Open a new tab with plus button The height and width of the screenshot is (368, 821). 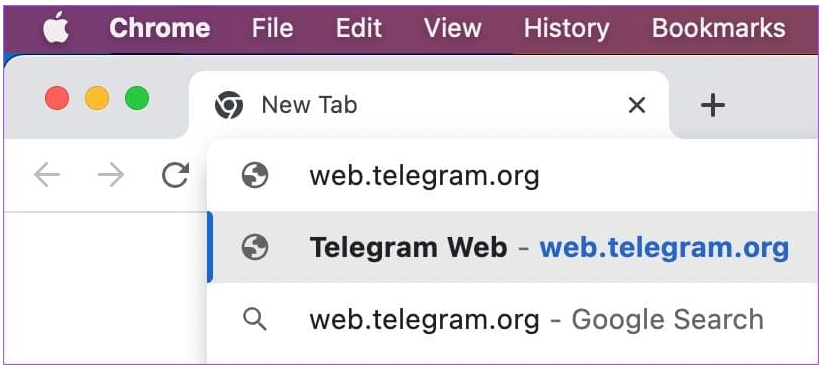[713, 106]
